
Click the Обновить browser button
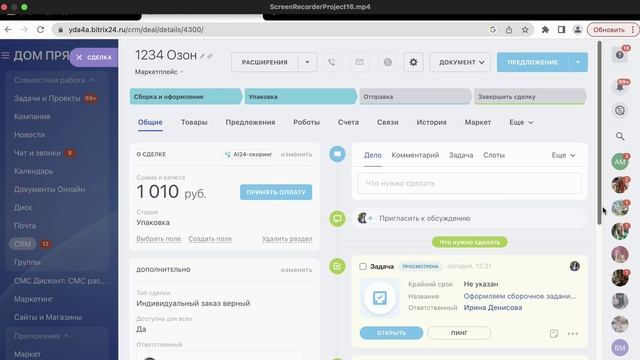click(x=612, y=29)
